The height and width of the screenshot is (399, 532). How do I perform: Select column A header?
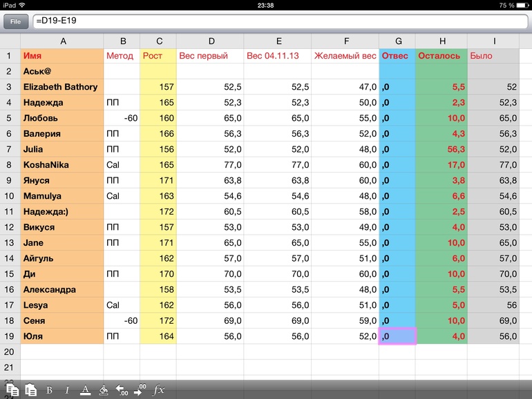(x=63, y=41)
